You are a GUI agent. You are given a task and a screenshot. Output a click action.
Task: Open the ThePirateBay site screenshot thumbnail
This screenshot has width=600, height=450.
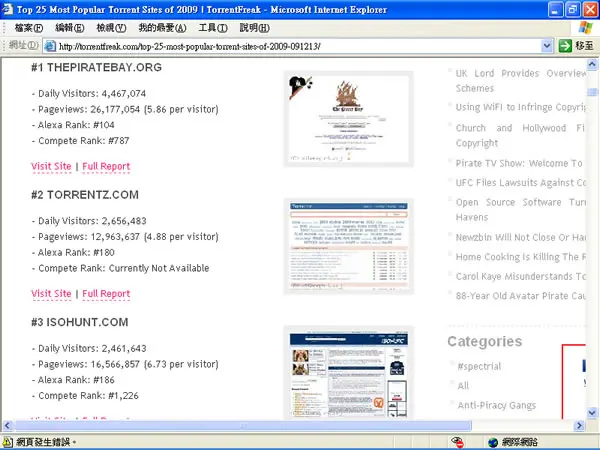click(x=349, y=119)
